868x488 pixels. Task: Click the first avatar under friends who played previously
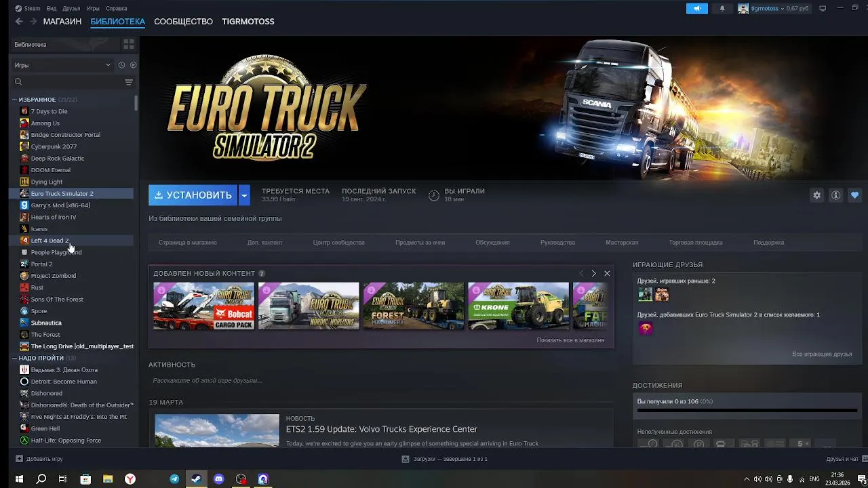pyautogui.click(x=645, y=294)
